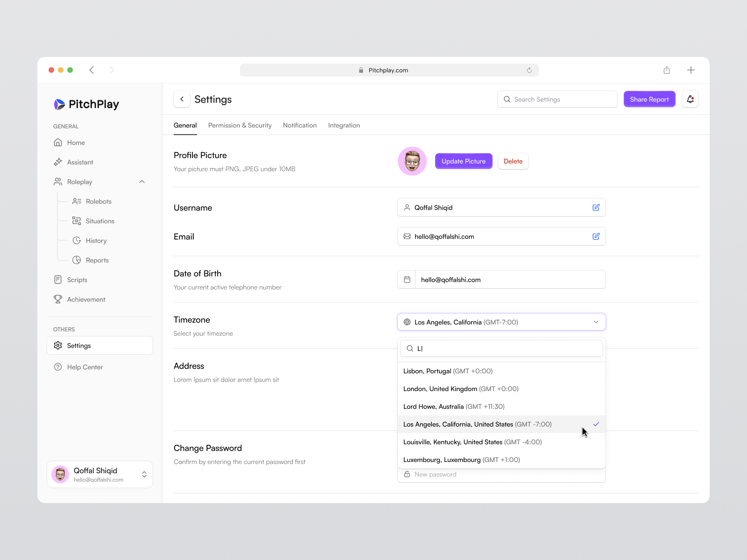This screenshot has width=747, height=560.
Task: Click the Update Picture button
Action: pos(463,161)
